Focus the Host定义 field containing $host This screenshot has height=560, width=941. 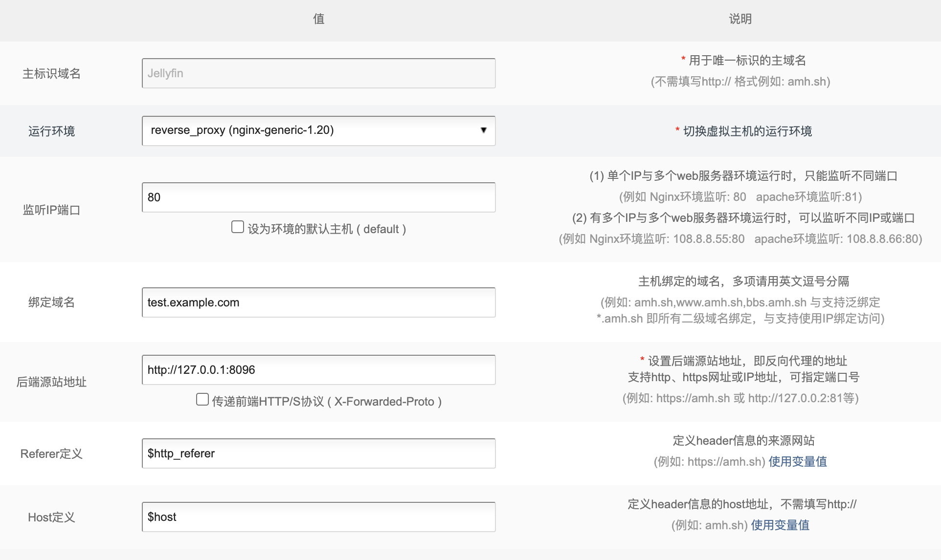(318, 517)
